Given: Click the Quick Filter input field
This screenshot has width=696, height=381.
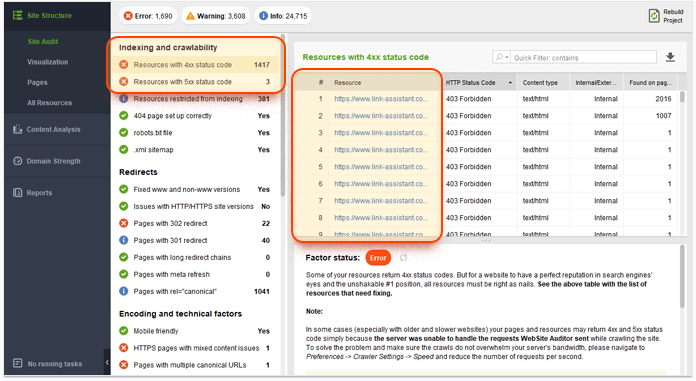Looking at the screenshot, I should click(583, 57).
